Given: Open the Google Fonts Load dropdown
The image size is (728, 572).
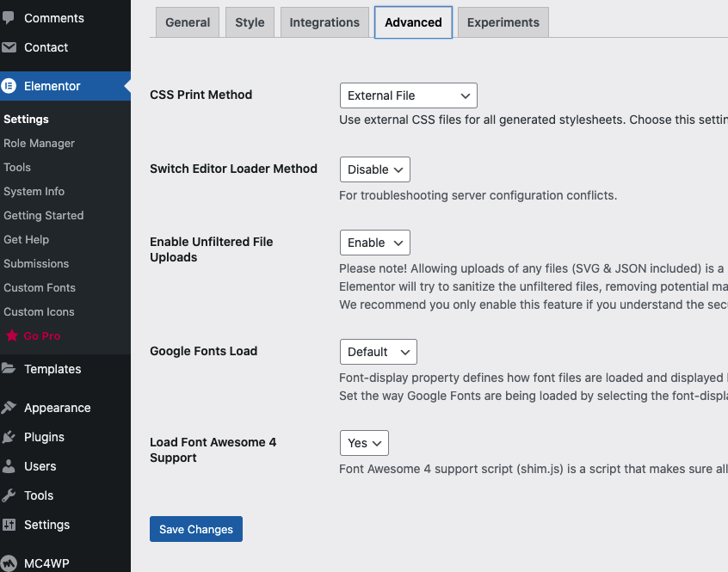Looking at the screenshot, I should [378, 352].
